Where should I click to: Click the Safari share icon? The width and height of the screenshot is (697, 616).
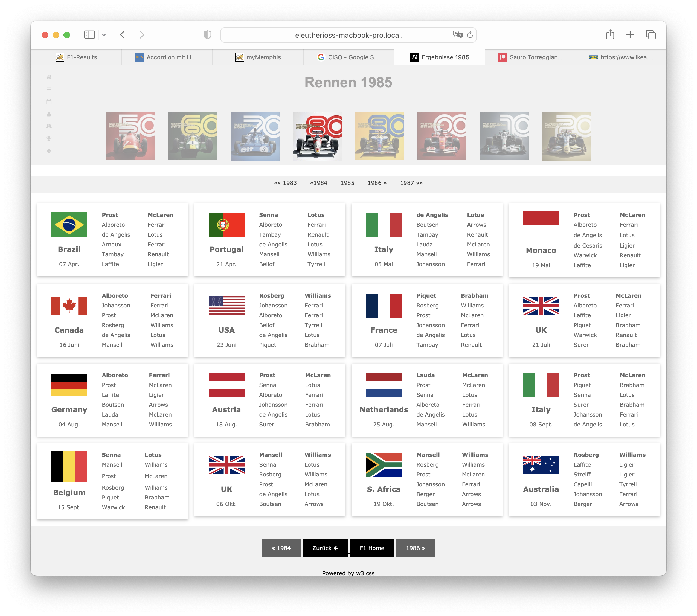click(610, 35)
